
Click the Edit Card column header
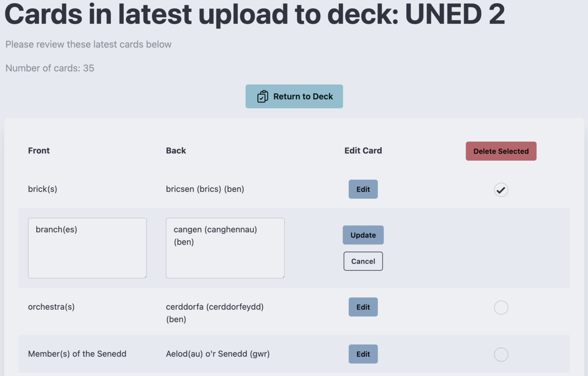(363, 150)
